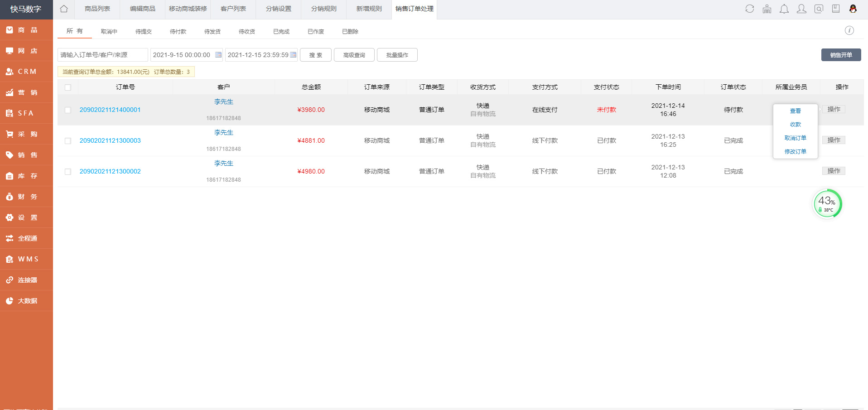Open end date calendar picker icon
The width and height of the screenshot is (868, 410).
293,55
